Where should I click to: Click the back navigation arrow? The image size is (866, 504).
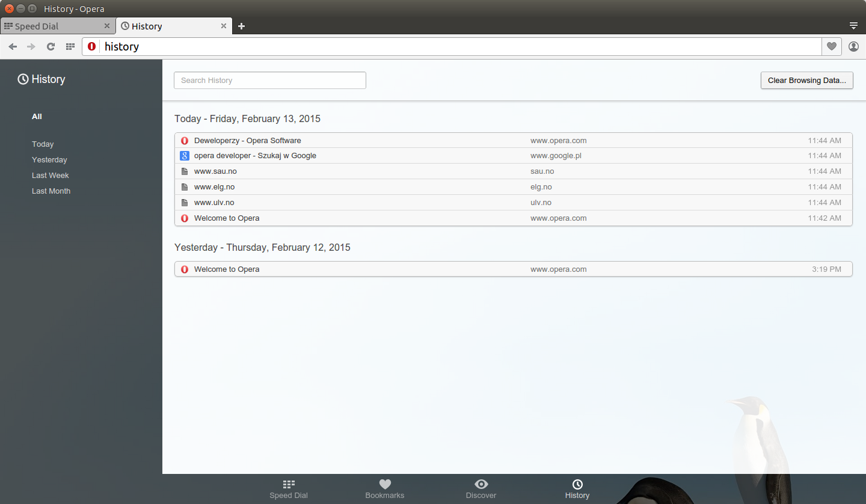point(13,46)
